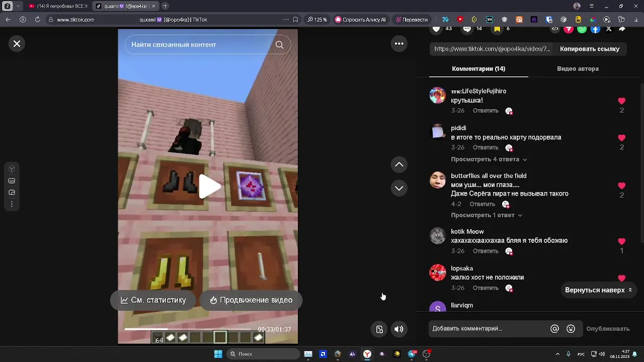
Task: Like kotik Meow's comment
Action: (621, 241)
